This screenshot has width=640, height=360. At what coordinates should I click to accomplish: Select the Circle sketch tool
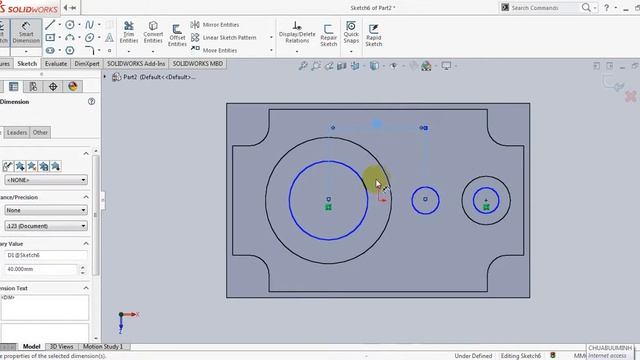[x=70, y=25]
